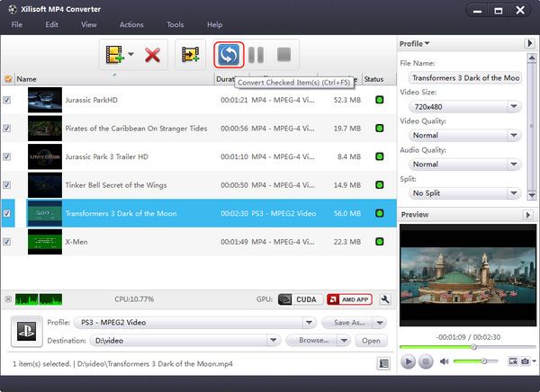Open the Split No Split dropdown
Screen dimensions: 540x392
coord(465,193)
